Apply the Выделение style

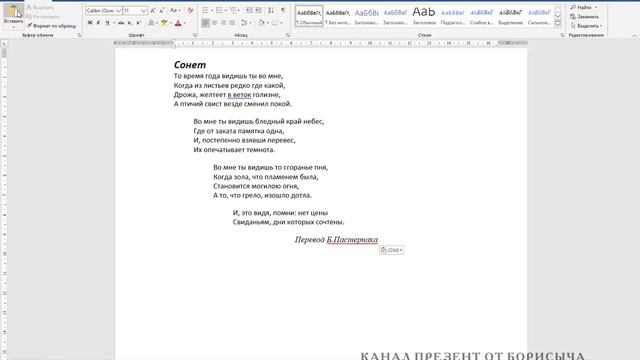510,16
